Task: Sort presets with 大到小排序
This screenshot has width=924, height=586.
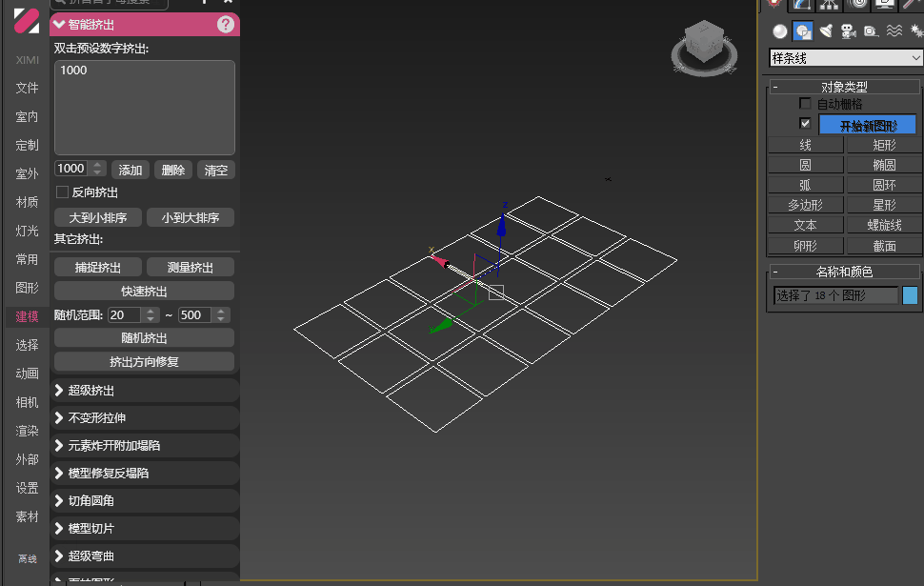Action: coord(98,217)
